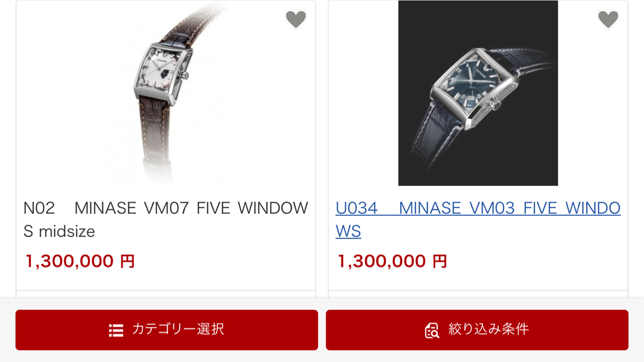Open the カテゴリー選択 category selector

tap(167, 330)
